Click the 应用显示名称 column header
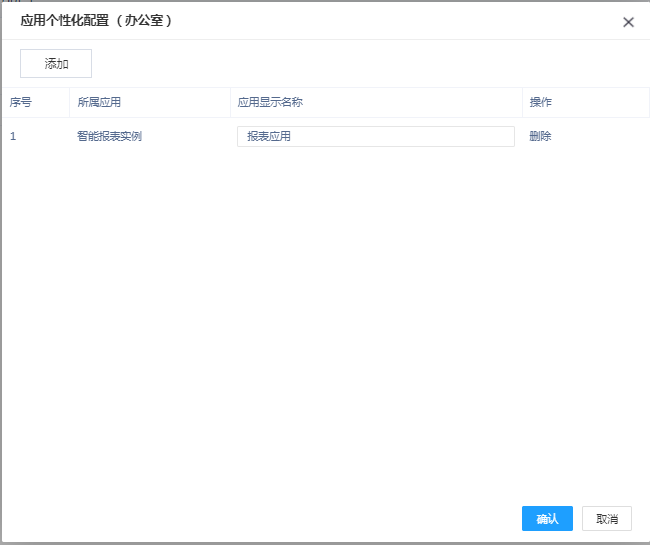This screenshot has width=650, height=545. 270,102
